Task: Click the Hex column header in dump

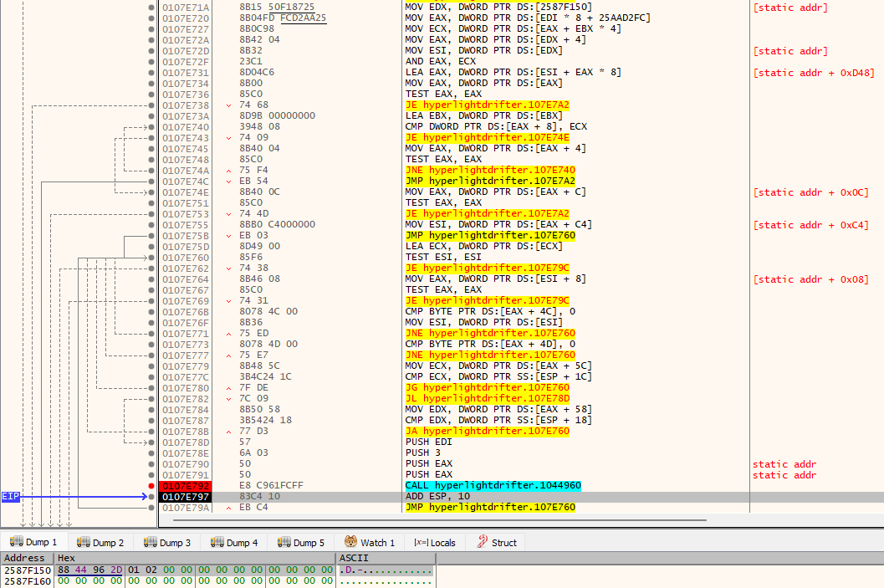Action: coord(67,557)
